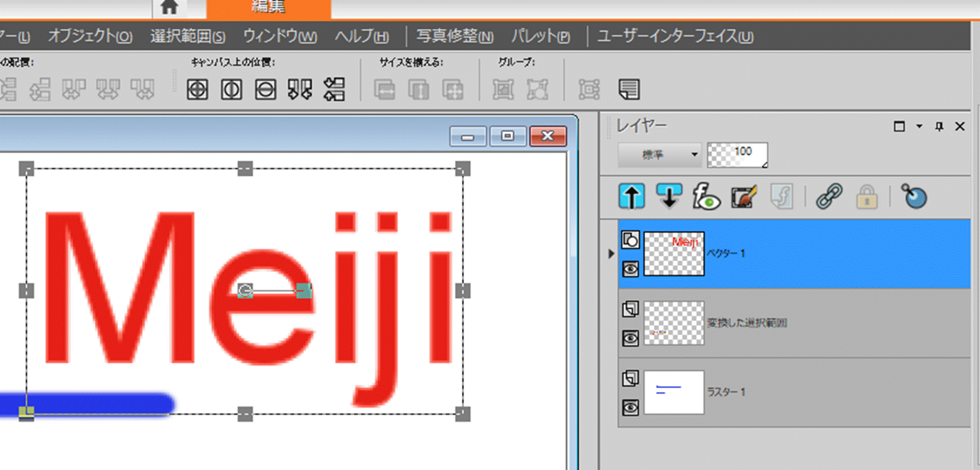Expand the ベクター 1 layer tree
This screenshot has height=470, width=980.
[611, 254]
